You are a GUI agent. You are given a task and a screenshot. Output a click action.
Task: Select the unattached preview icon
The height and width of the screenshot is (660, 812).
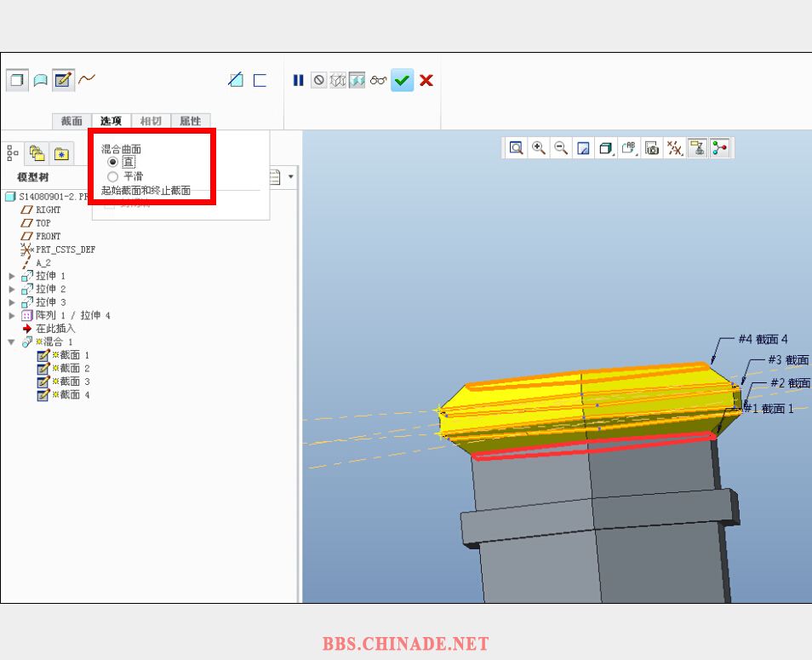338,80
